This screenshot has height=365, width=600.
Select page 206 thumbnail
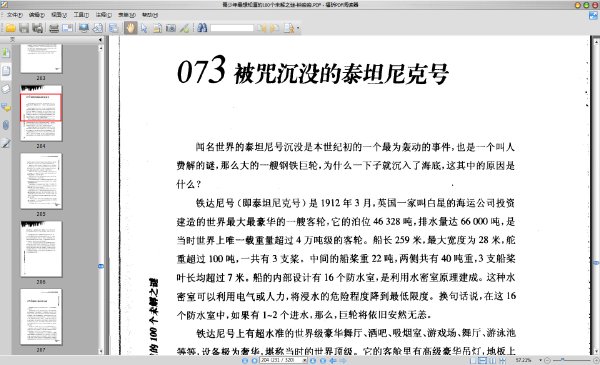(41, 249)
